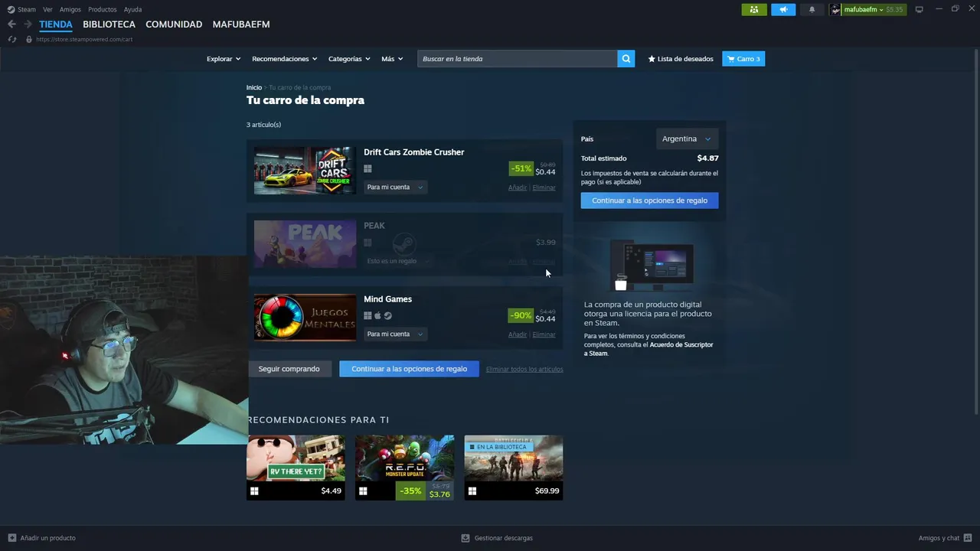Click Eliminar for Drift Cars Zombie Crusher
980x551 pixels.
pyautogui.click(x=544, y=187)
